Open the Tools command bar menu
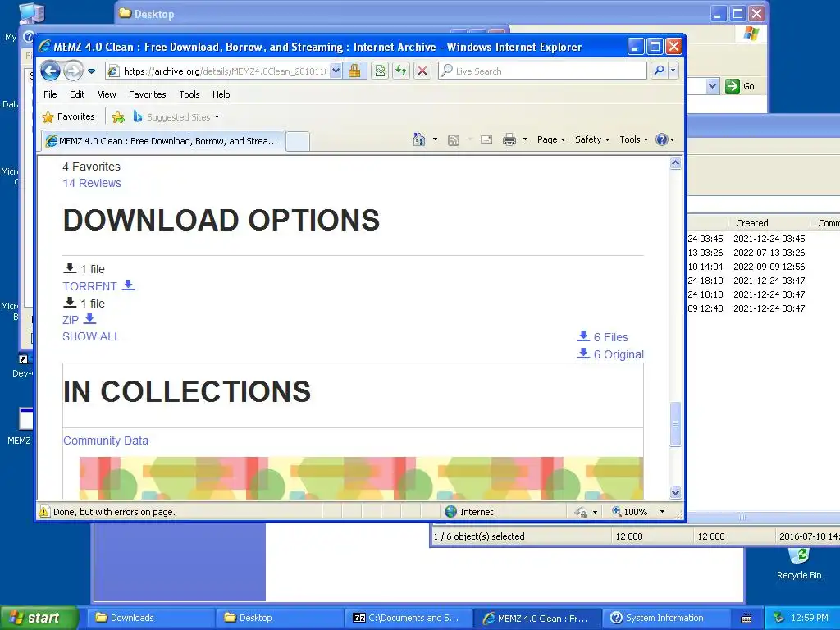Screen dimensions: 840x630 tap(634, 139)
